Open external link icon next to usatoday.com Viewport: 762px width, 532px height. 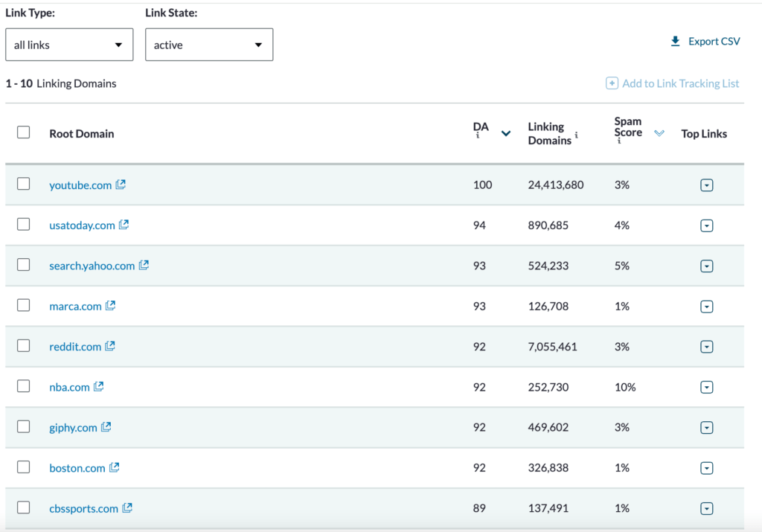coord(124,225)
